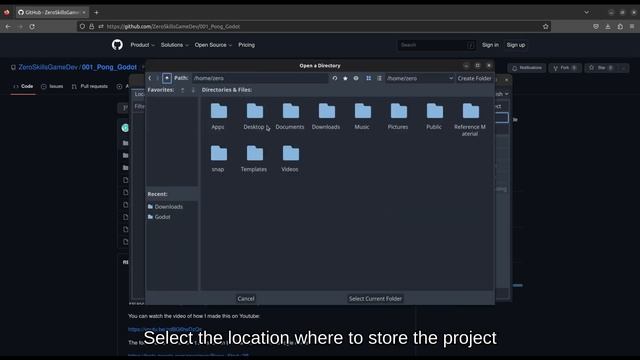The height and width of the screenshot is (360, 640).
Task: Select the Reference Material folder
Action: (470, 119)
